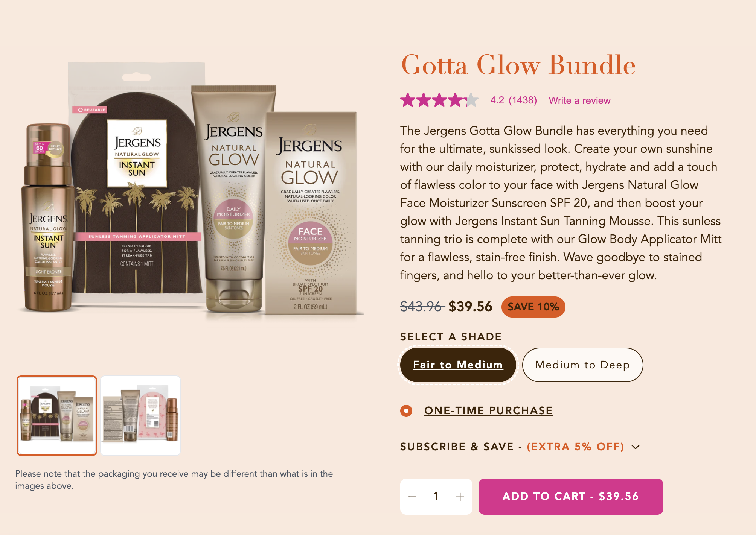The image size is (756, 535).
Task: Choose the Fair to Medium shade
Action: coord(458,365)
